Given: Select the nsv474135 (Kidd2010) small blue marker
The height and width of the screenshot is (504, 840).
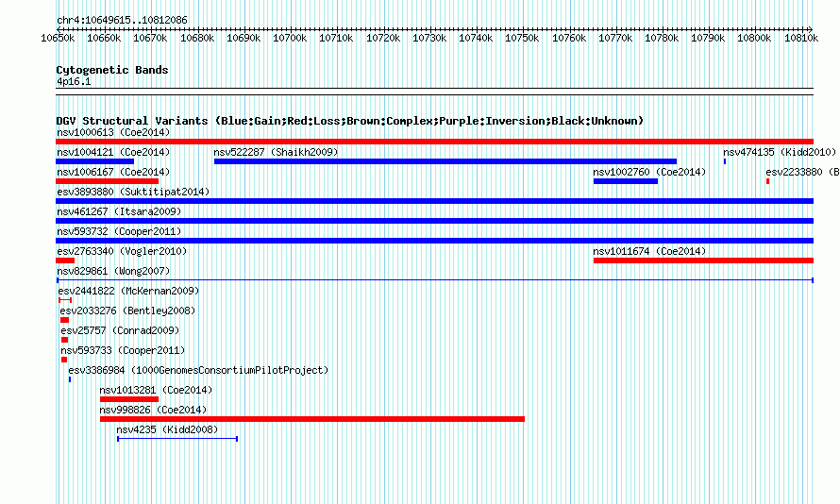Looking at the screenshot, I should (x=725, y=161).
